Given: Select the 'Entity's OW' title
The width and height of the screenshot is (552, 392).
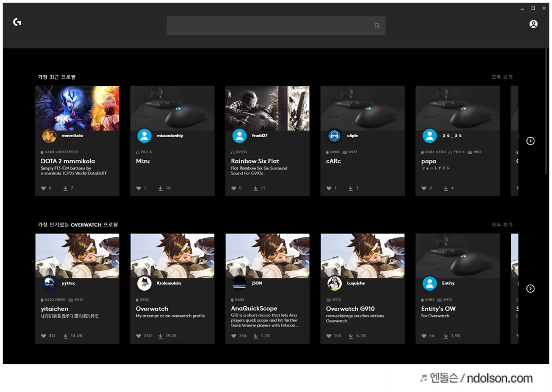Looking at the screenshot, I should tap(438, 309).
